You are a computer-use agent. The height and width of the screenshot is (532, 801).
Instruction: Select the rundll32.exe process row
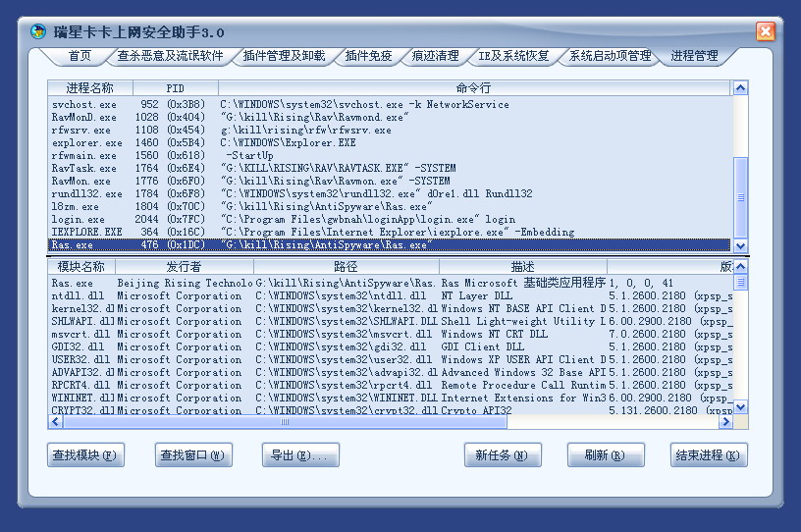tap(390, 193)
